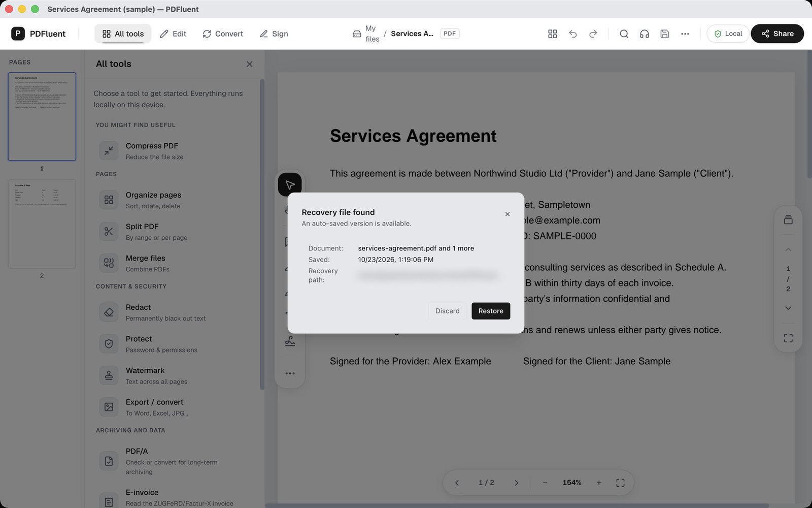Image resolution: width=812 pixels, height=508 pixels.
Task: Open the Organize pages tool
Action: 176,200
